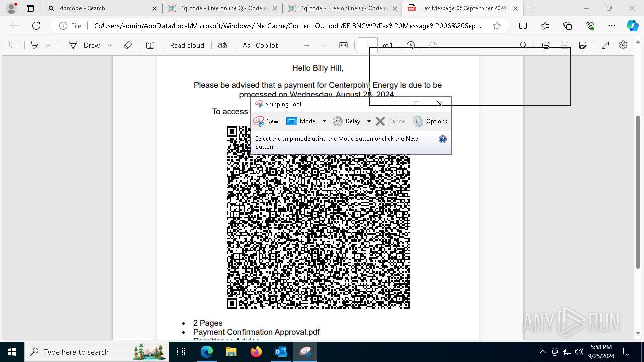Screen dimensions: 644x362
Task: Open PDF viewer settings gear
Action: click(x=623, y=45)
